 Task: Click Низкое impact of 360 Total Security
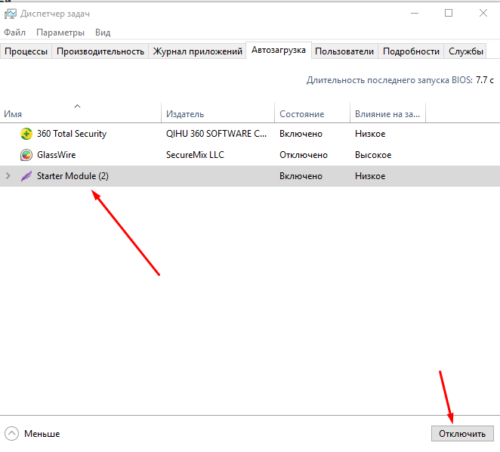click(370, 134)
